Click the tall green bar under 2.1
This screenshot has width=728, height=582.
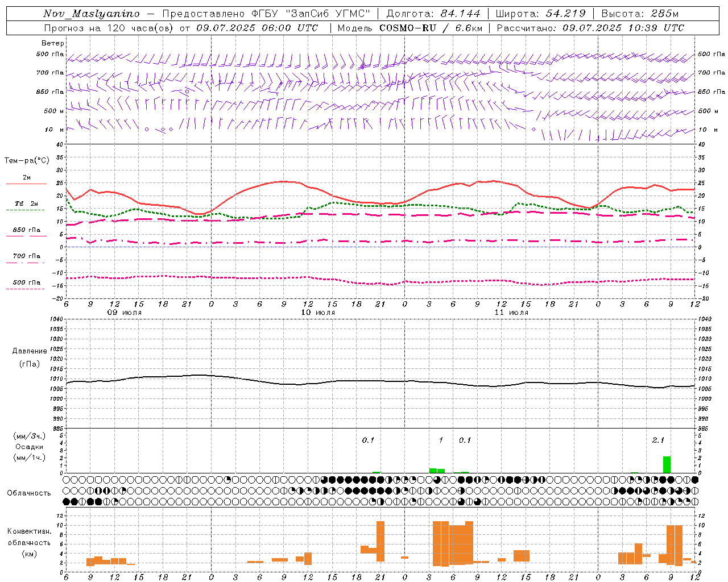[667, 464]
